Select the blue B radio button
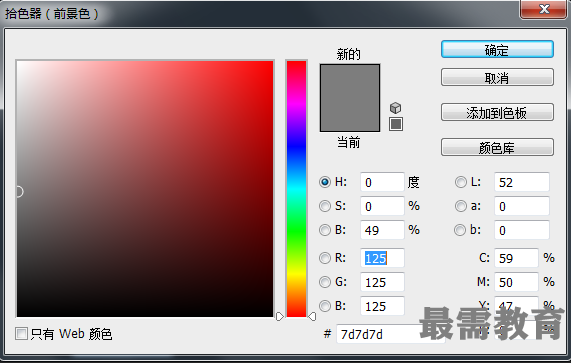571x363 pixels. pos(324,306)
